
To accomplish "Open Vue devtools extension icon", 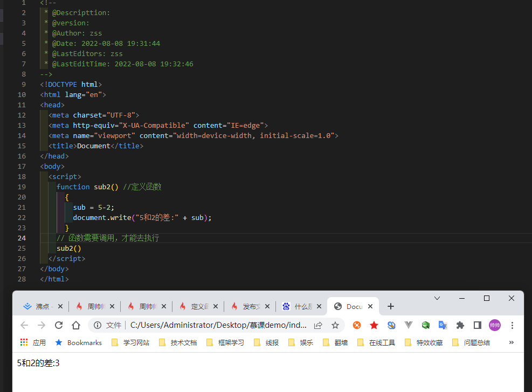I will coord(409,325).
